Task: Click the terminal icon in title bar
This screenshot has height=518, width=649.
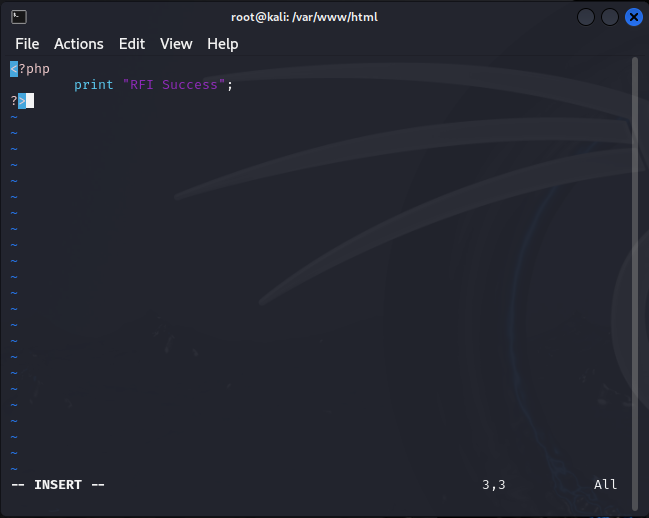Action: (19, 17)
